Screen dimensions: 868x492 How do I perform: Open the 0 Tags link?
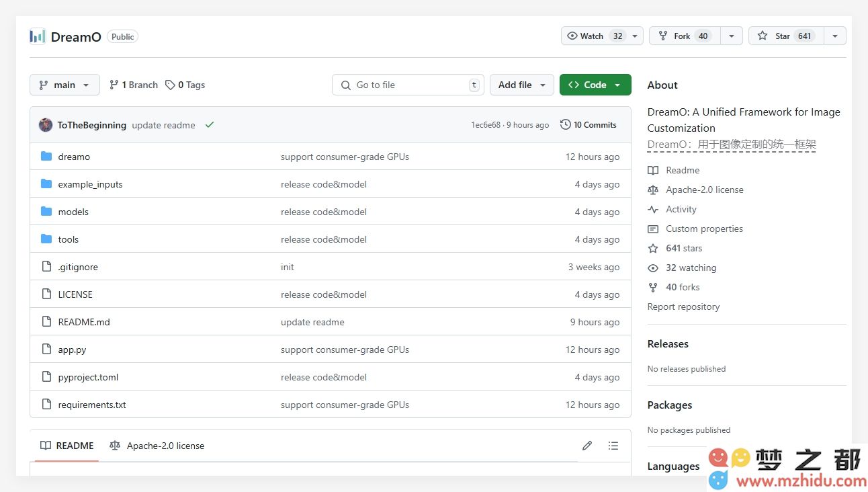185,85
